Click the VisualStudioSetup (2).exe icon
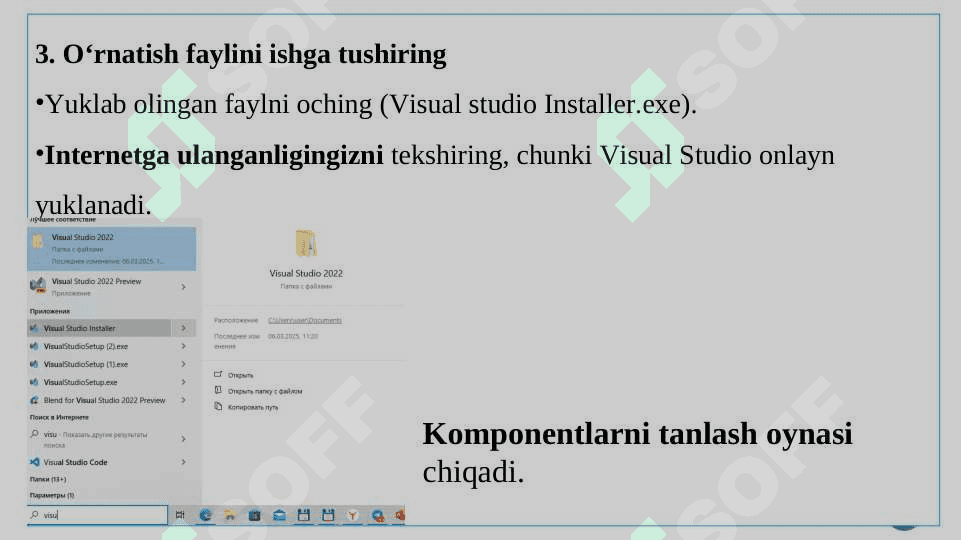 pyautogui.click(x=34, y=346)
